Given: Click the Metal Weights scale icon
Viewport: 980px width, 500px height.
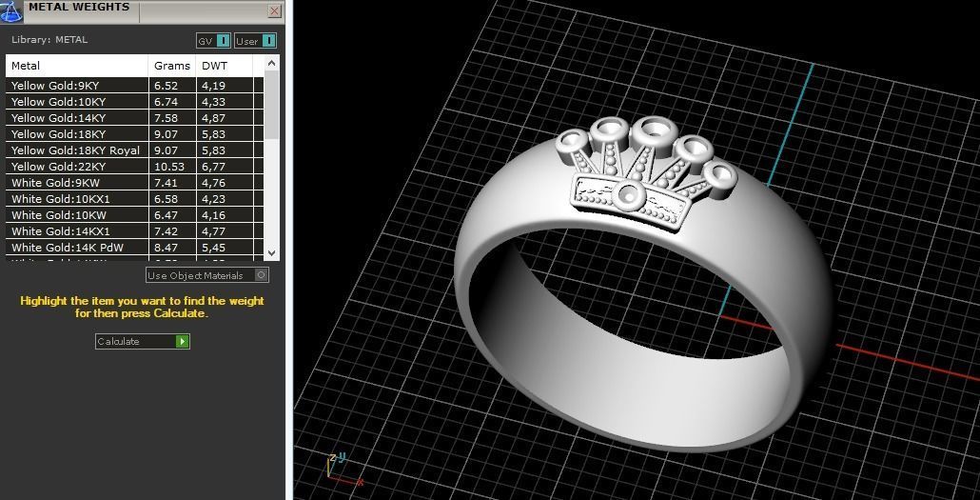Looking at the screenshot, I should 11,11.
